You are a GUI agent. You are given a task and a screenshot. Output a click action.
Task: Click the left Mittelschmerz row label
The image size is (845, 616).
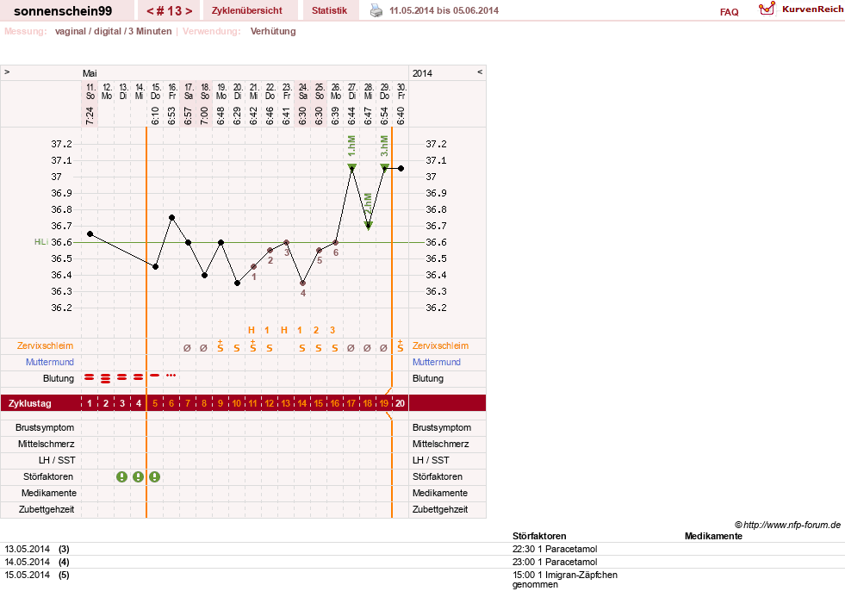46,444
